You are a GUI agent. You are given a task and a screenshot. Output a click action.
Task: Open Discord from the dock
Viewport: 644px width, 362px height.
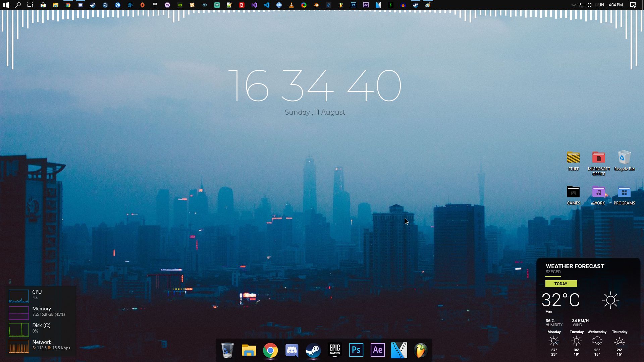292,350
